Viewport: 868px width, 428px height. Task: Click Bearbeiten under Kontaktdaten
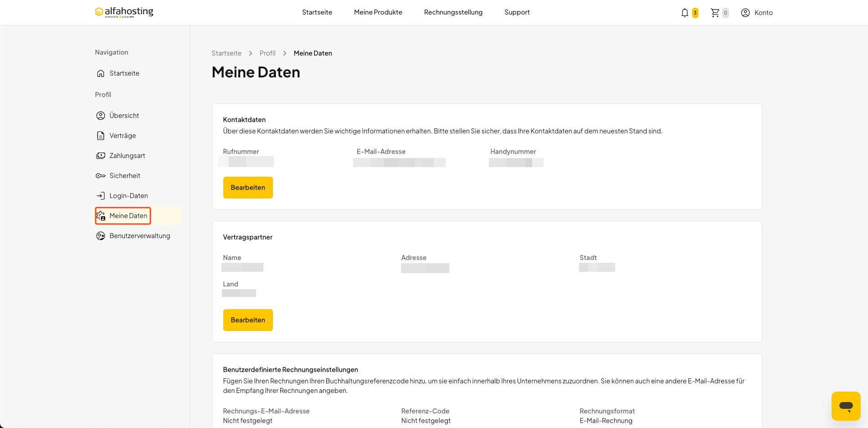pyautogui.click(x=248, y=188)
